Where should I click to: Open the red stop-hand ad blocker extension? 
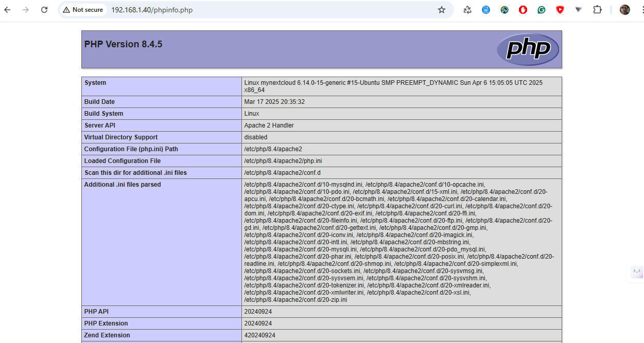click(523, 10)
